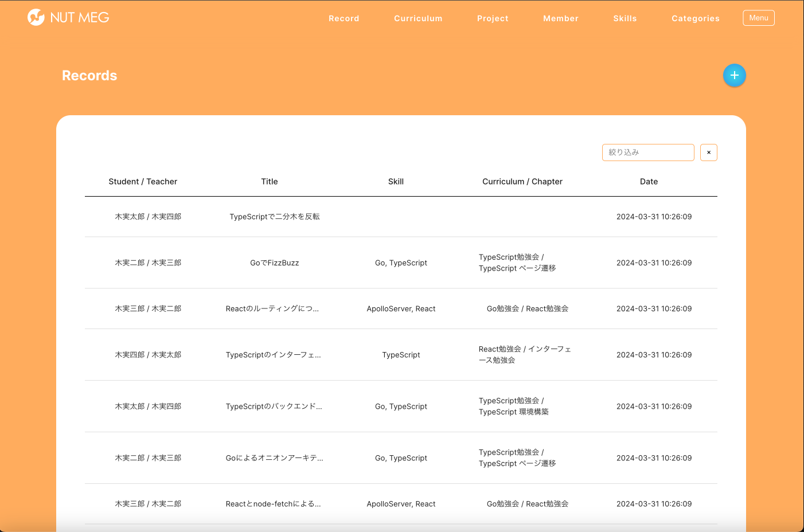
Task: Add a new record with plus button
Action: pos(734,76)
